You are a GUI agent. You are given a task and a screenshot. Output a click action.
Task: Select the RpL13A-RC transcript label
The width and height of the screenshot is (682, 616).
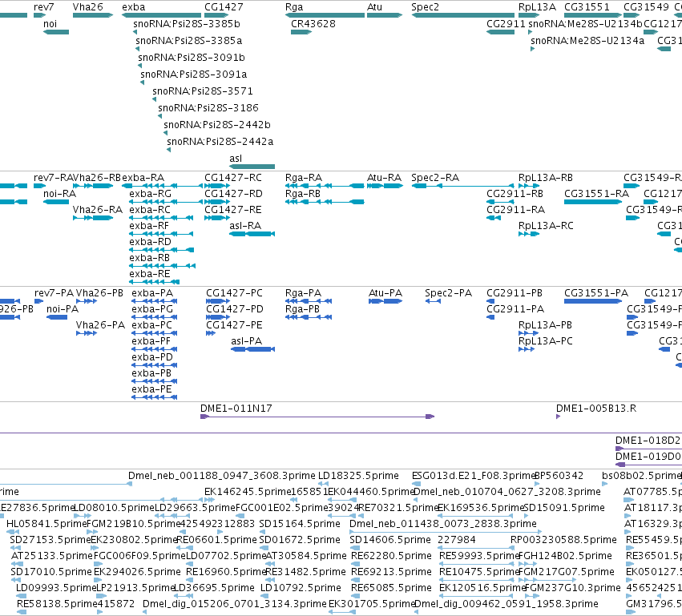click(546, 226)
